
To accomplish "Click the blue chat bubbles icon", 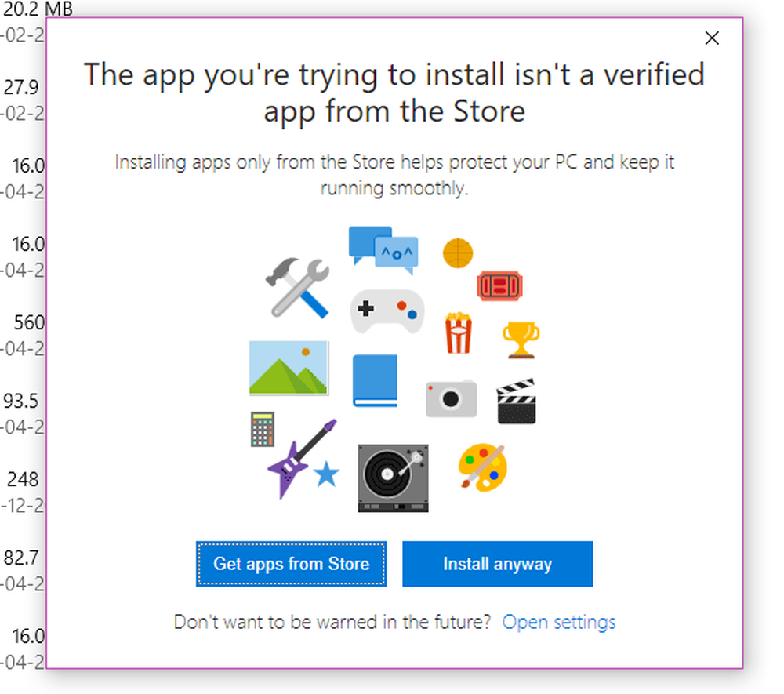I will click(382, 249).
